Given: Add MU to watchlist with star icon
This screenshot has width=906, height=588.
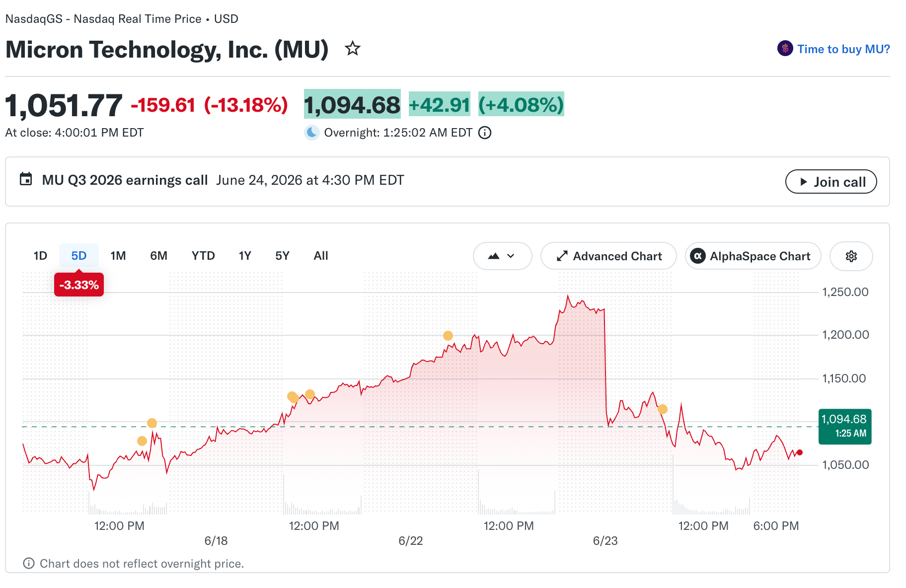Looking at the screenshot, I should (353, 49).
